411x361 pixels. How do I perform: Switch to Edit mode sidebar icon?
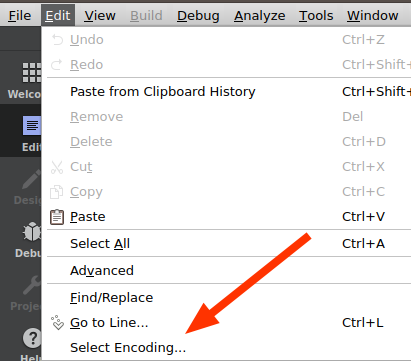(x=32, y=126)
